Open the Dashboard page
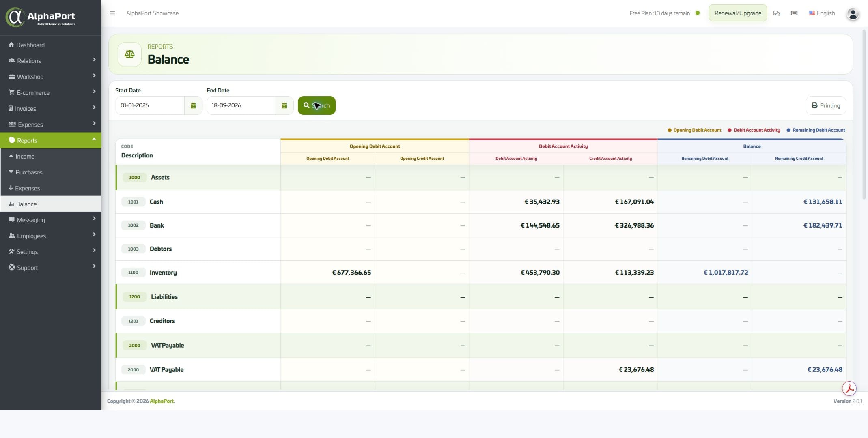 (x=51, y=45)
